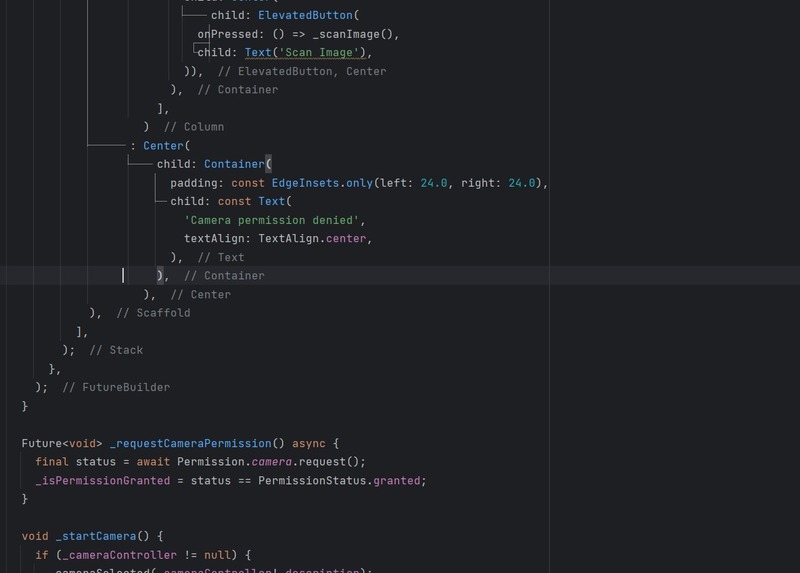Viewport: 800px width, 573px height.
Task: Click the 'left: 24.0' value
Action: 414,183
